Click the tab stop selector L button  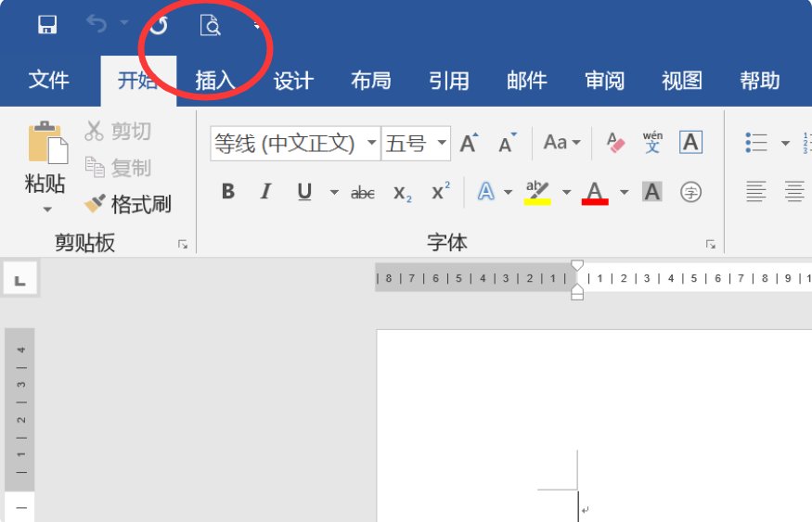pyautogui.click(x=20, y=280)
